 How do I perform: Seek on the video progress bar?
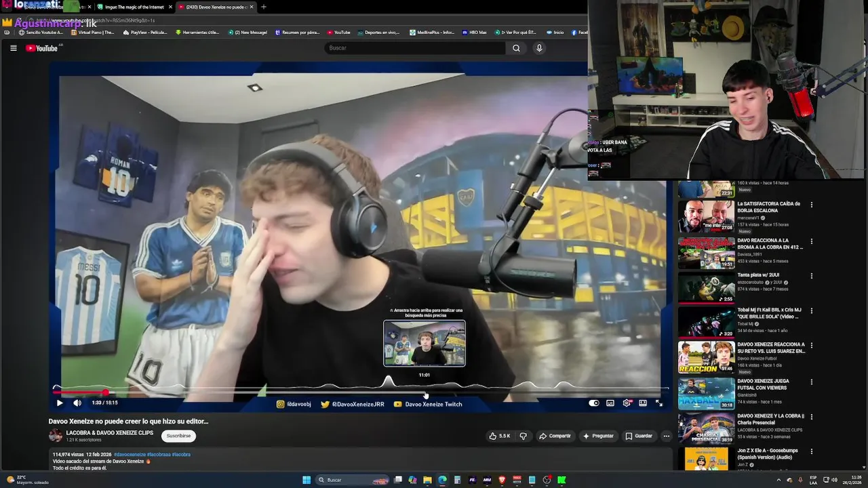[359, 392]
